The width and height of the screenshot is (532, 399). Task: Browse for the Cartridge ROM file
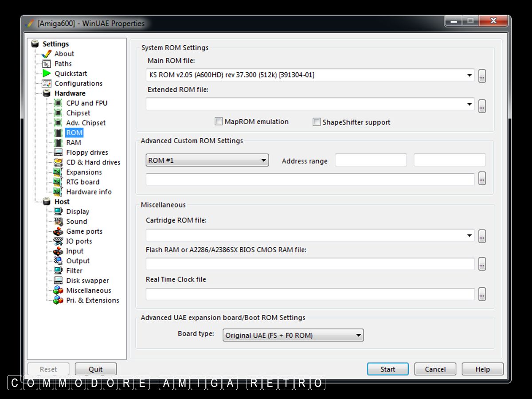(x=482, y=236)
